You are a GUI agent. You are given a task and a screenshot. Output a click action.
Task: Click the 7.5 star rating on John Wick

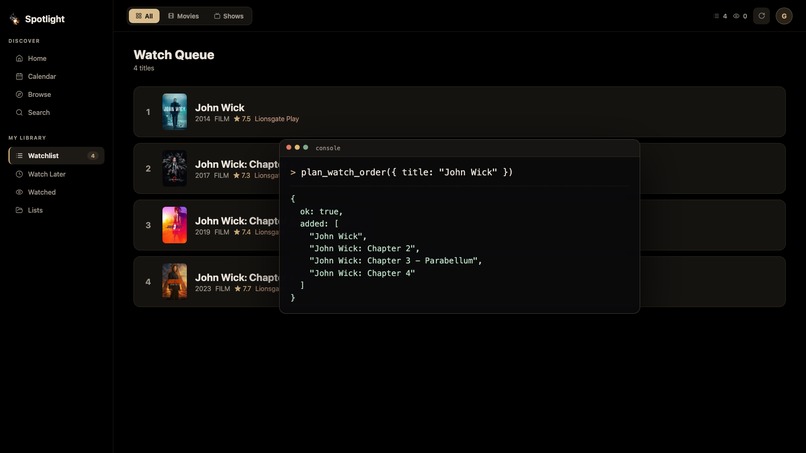pyautogui.click(x=242, y=119)
